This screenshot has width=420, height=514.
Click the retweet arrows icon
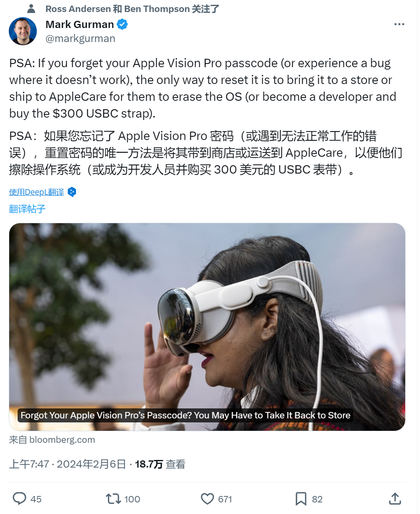point(113,499)
